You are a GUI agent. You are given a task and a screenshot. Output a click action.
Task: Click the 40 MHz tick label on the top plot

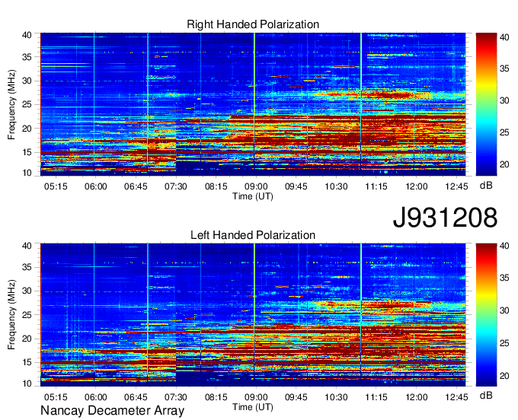27,35
